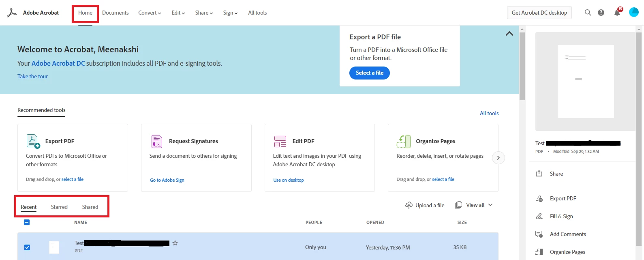Click the Test file's small PDF thumbnail icon

[54, 247]
